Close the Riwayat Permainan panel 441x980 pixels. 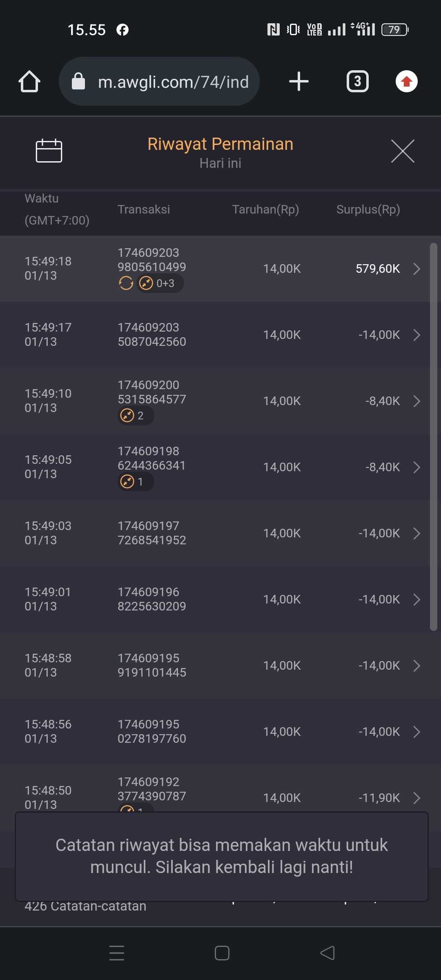403,151
